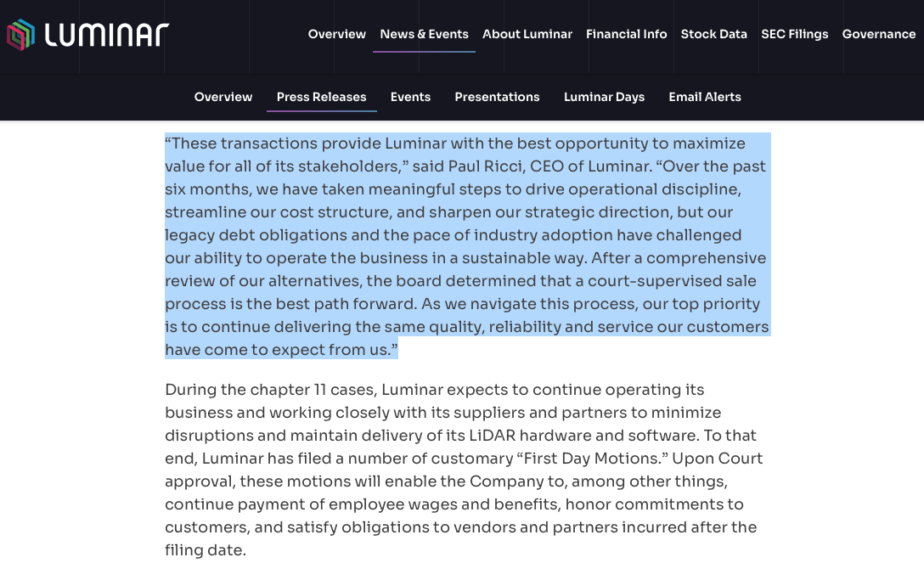Screen dimensions: 924x563
Task: Click the Luminar cube logo icon
Action: point(21,35)
